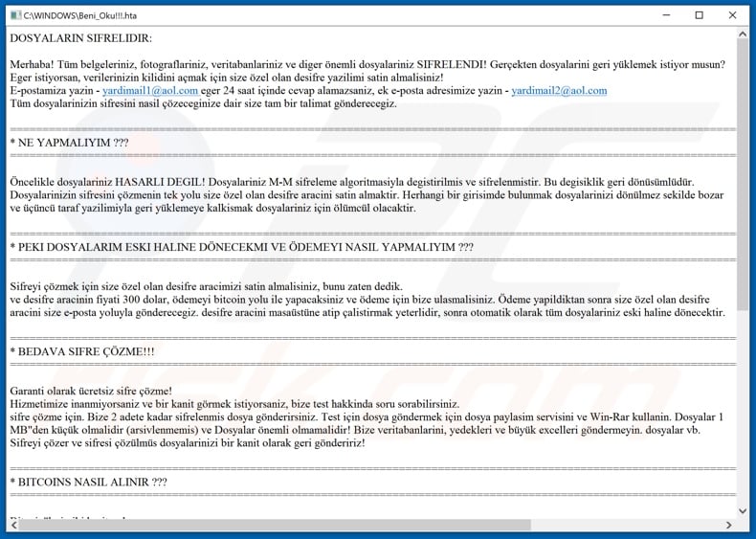This screenshot has height=539, width=756.
Task: Minimize the Beni_Oku!!!.hta window
Action: (x=666, y=15)
